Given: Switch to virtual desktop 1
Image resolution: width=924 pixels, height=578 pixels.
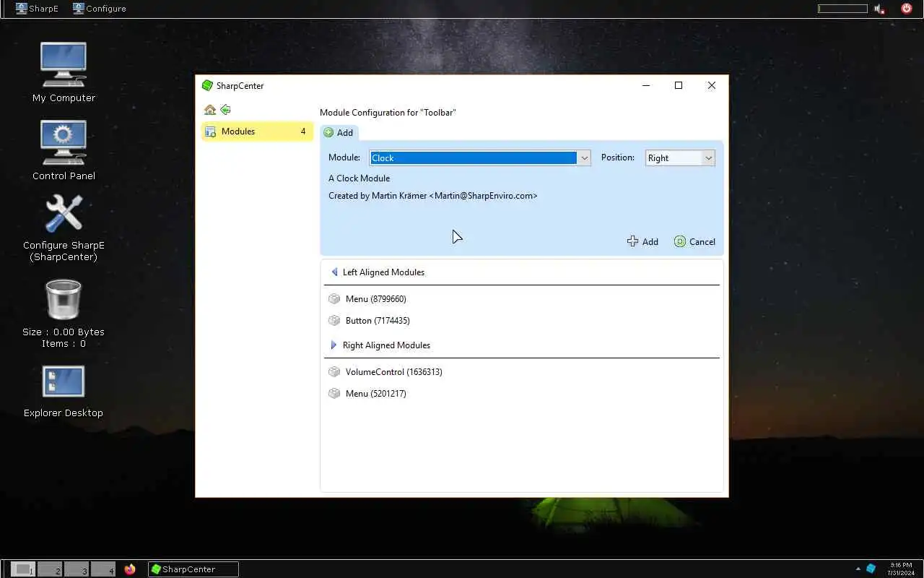Looking at the screenshot, I should click(23, 569).
